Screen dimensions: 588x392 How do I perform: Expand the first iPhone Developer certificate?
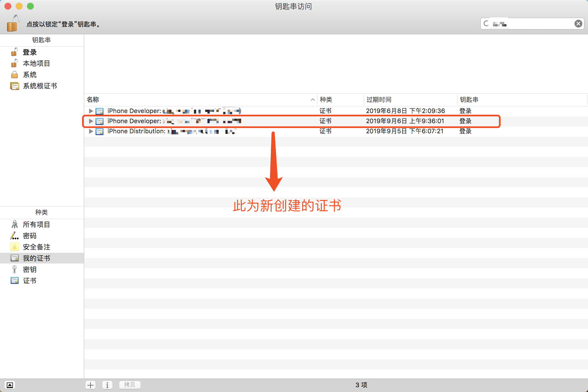click(91, 111)
